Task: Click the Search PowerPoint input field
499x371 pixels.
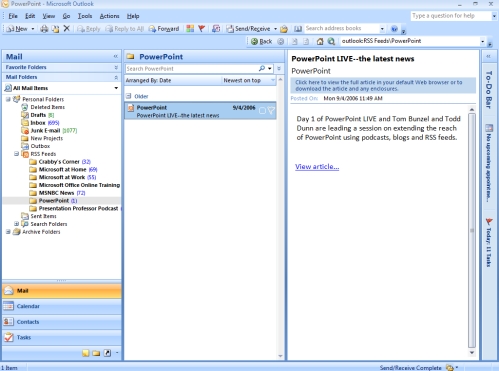Action: [x=191, y=69]
